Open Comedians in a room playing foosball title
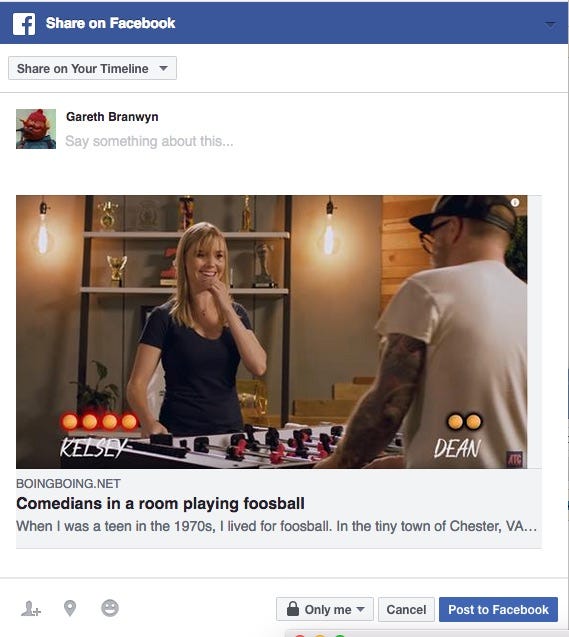The image size is (569, 637). tap(160, 503)
